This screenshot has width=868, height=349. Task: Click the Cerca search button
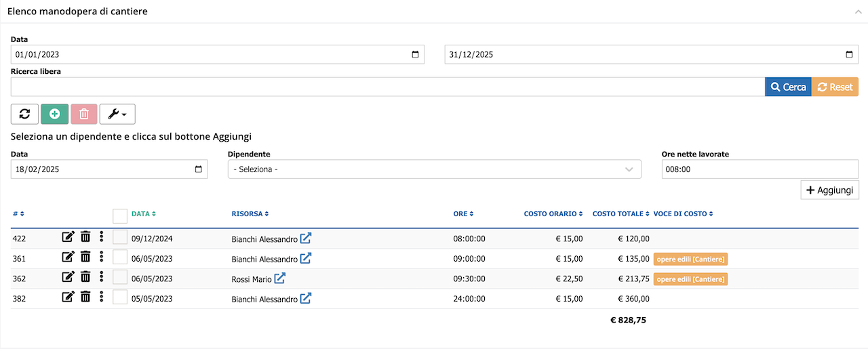788,87
